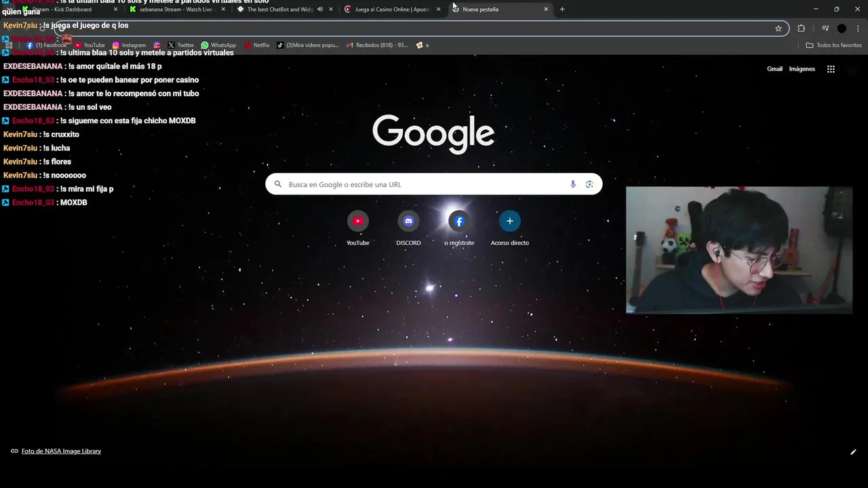The image size is (868, 488).
Task: Open the media control icon
Action: (x=825, y=28)
